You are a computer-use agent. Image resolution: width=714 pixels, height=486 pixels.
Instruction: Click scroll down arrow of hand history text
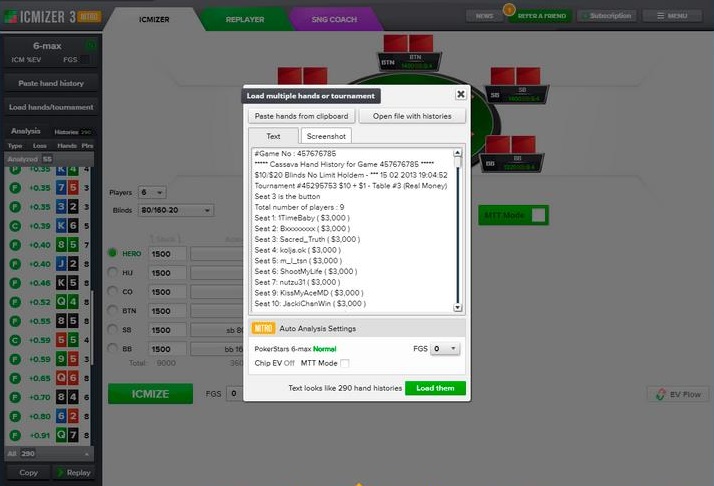click(x=457, y=307)
